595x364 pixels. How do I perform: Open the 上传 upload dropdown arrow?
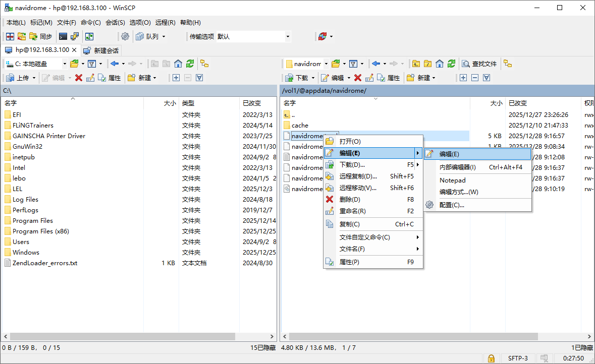click(34, 78)
